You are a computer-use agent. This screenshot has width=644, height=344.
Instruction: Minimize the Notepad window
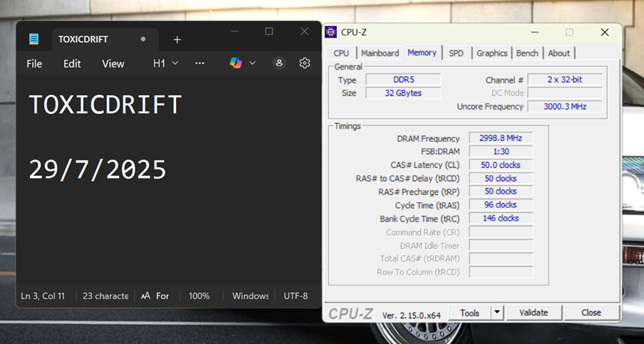pyautogui.click(x=234, y=31)
